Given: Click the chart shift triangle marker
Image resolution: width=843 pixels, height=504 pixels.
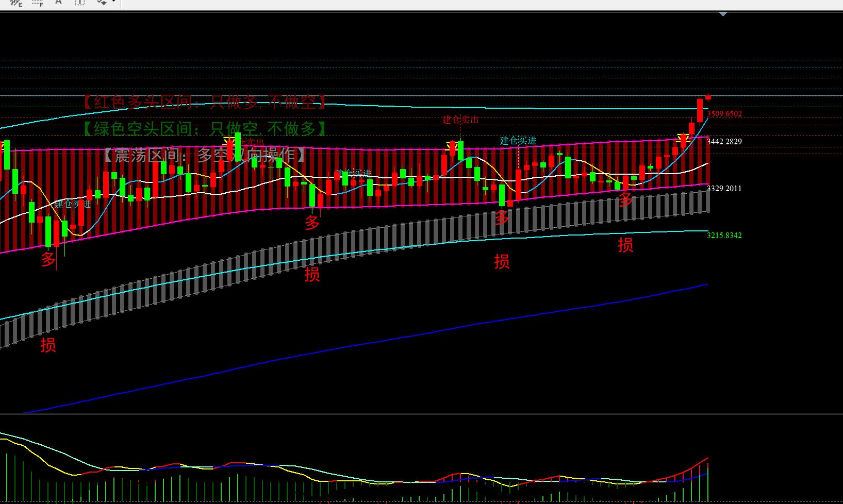Looking at the screenshot, I should point(723,14).
